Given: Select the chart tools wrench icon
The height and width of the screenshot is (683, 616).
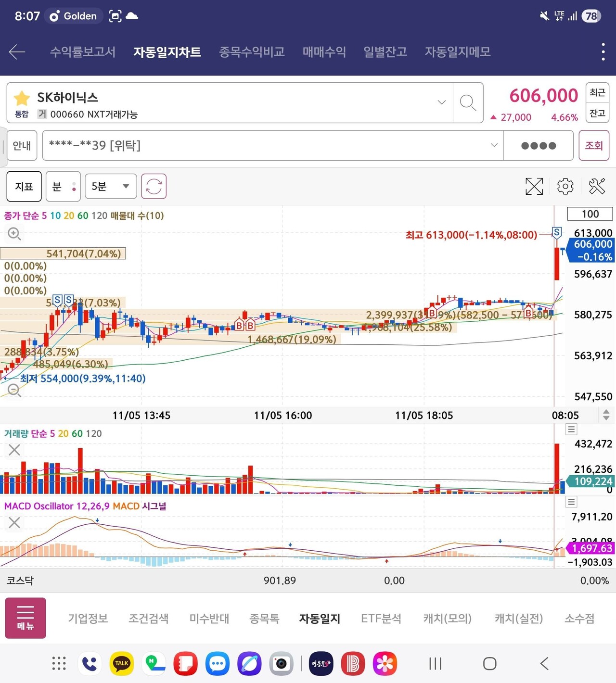Looking at the screenshot, I should (x=597, y=186).
